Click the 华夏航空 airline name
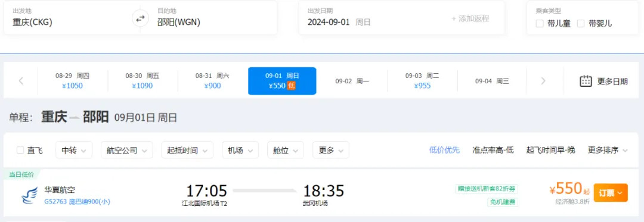The width and height of the screenshot is (644, 222). point(60,190)
